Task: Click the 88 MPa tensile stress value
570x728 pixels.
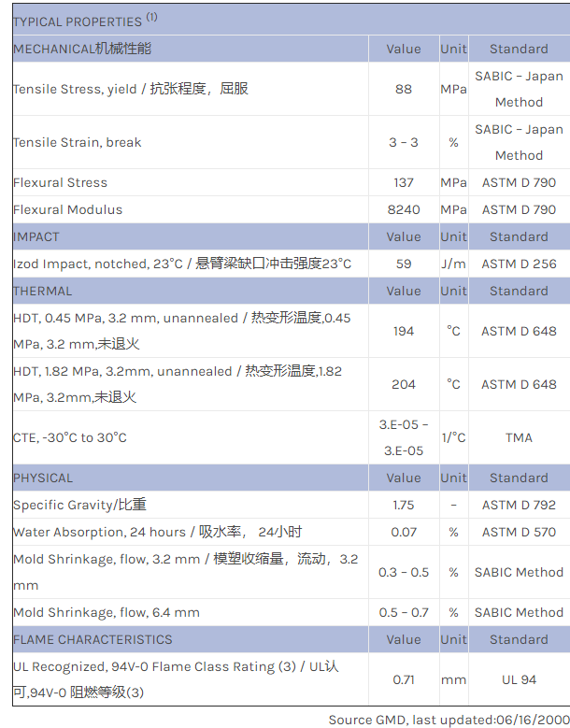Action: [404, 89]
